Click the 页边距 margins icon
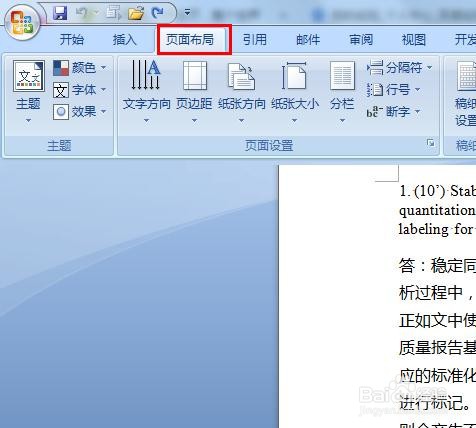The height and width of the screenshot is (428, 476). (x=194, y=76)
